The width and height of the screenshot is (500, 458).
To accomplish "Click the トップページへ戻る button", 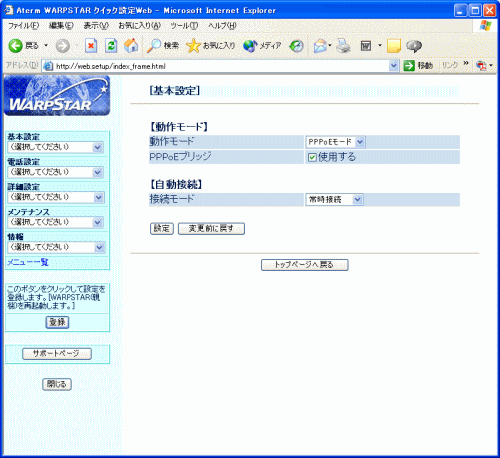I will click(304, 265).
